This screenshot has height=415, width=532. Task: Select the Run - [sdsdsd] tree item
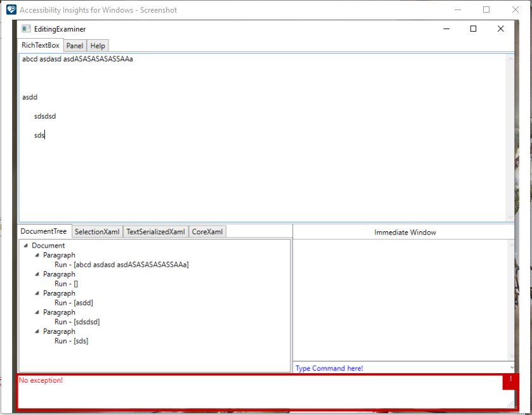(77, 321)
